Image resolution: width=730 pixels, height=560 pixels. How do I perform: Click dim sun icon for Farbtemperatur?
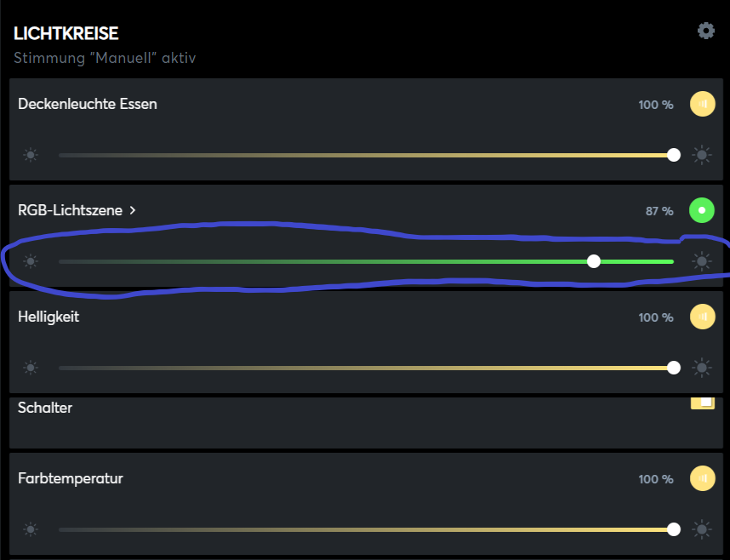(31, 529)
